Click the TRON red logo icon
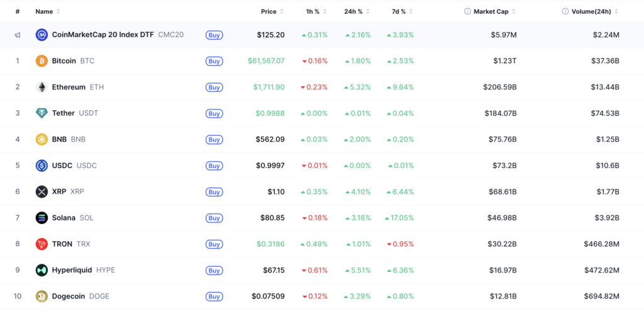Viewport: 644px width, 311px height. coord(42,244)
